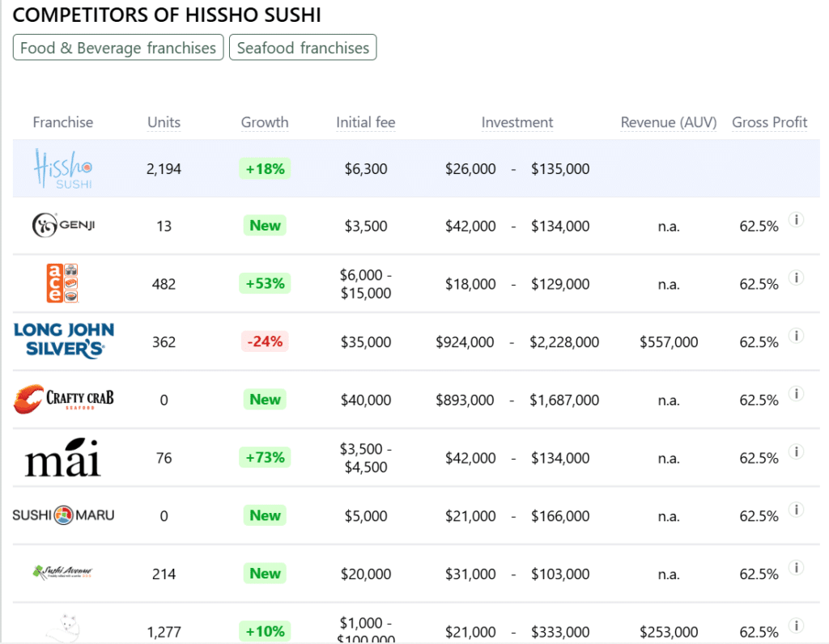Select the 214 units value
Screen dimensions: 829x644
click(x=164, y=574)
